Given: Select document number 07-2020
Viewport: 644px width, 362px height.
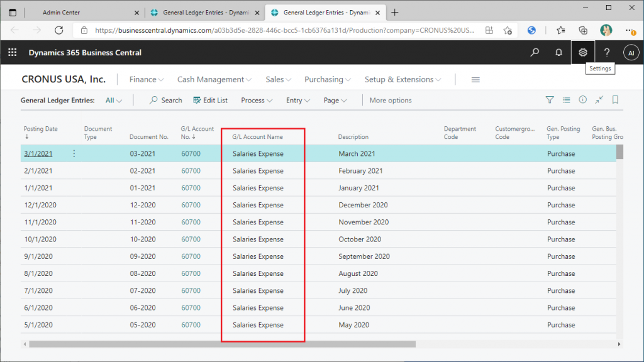Looking at the screenshot, I should 143,290.
